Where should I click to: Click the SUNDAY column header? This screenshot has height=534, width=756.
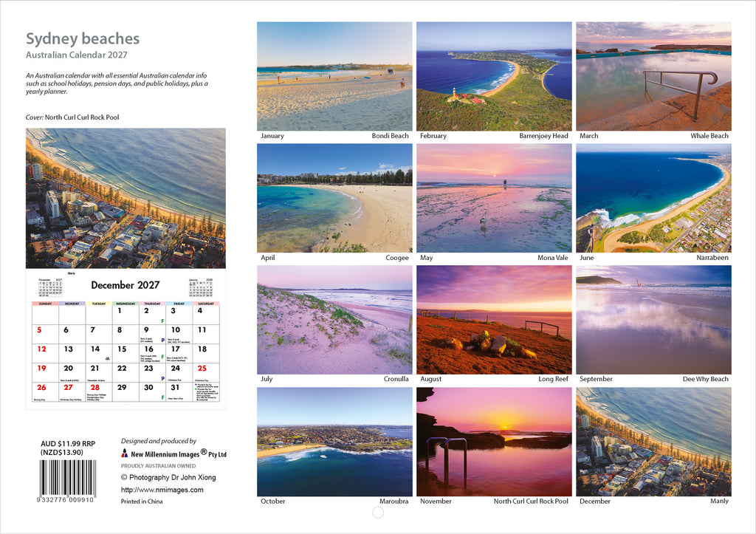pos(45,303)
